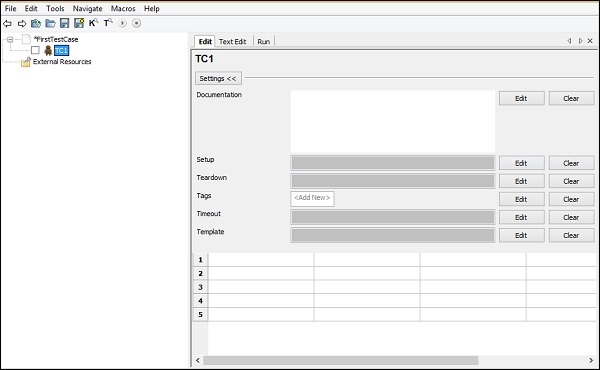Click Clear button for Teardown
The height and width of the screenshot is (370, 600).
[571, 181]
